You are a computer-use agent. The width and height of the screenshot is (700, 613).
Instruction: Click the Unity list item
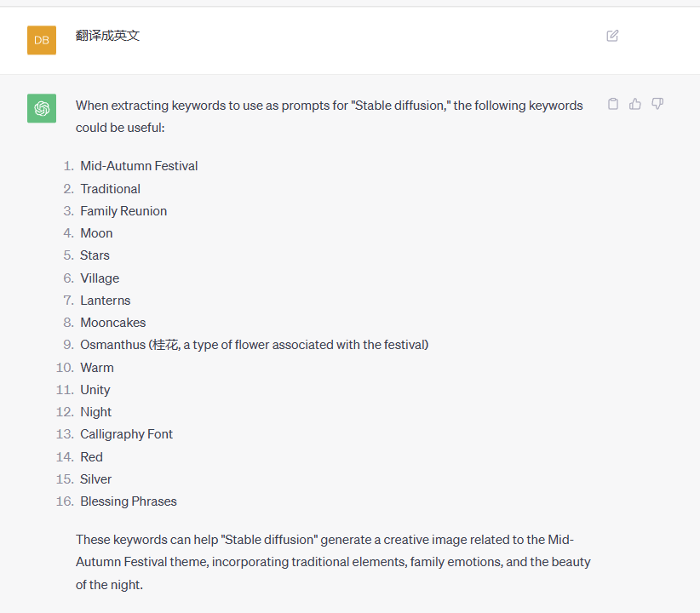tap(95, 390)
